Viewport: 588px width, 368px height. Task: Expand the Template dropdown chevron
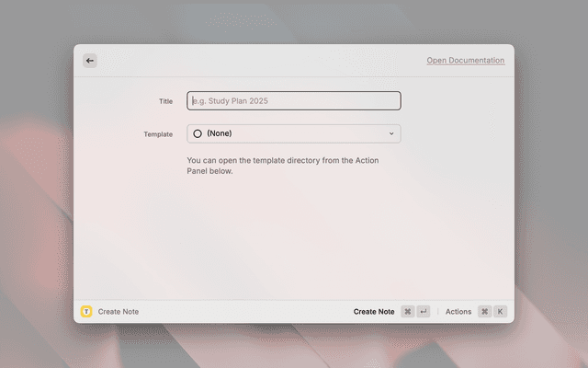(x=391, y=134)
